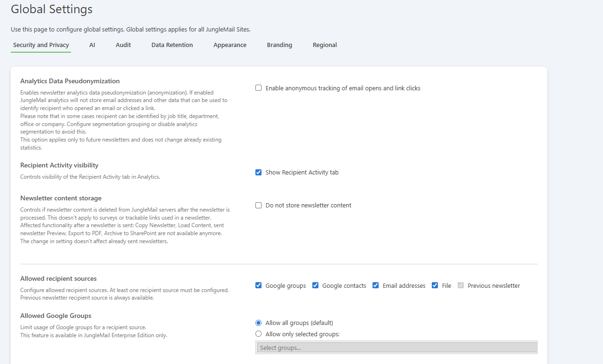The width and height of the screenshot is (603, 364).
Task: Toggle Email addresses recipient source
Action: [376, 285]
